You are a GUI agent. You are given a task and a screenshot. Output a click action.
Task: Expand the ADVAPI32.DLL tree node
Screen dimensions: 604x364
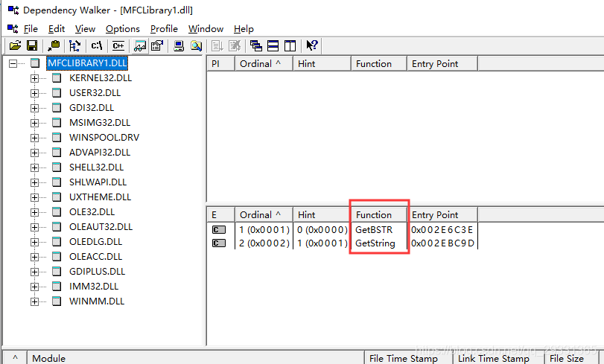coord(35,153)
